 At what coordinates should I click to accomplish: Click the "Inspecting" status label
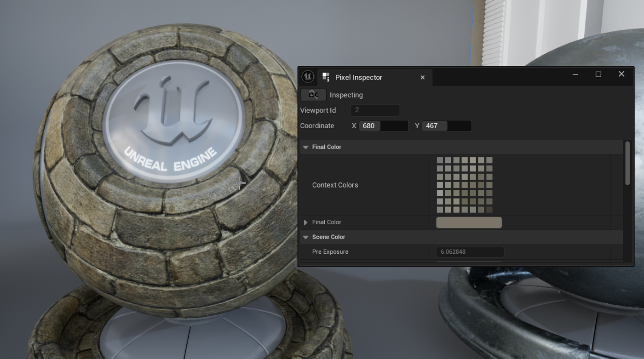click(x=346, y=95)
